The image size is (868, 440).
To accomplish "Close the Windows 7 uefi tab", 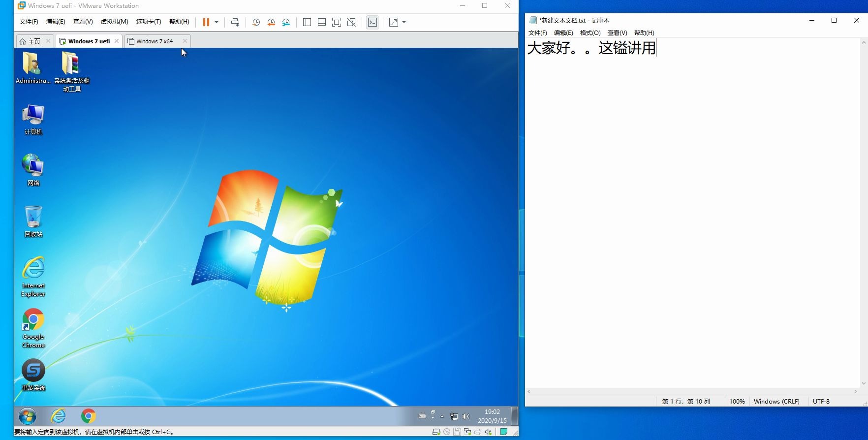I will tap(117, 41).
